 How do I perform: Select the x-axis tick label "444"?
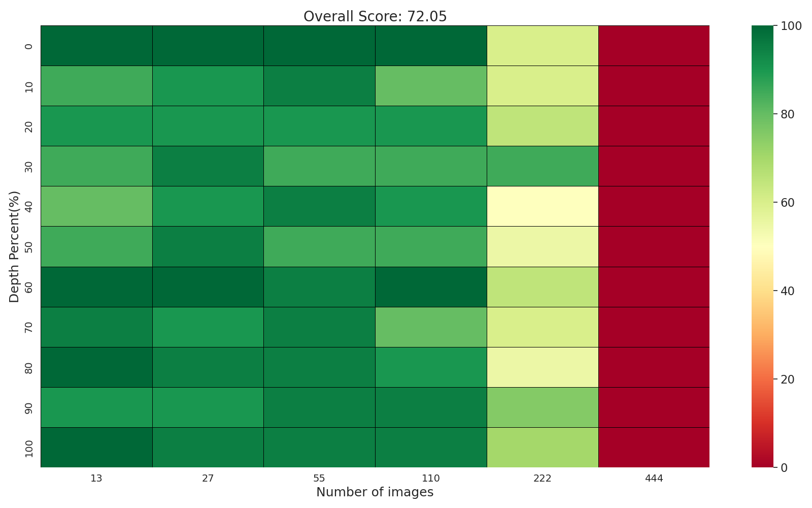click(654, 478)
